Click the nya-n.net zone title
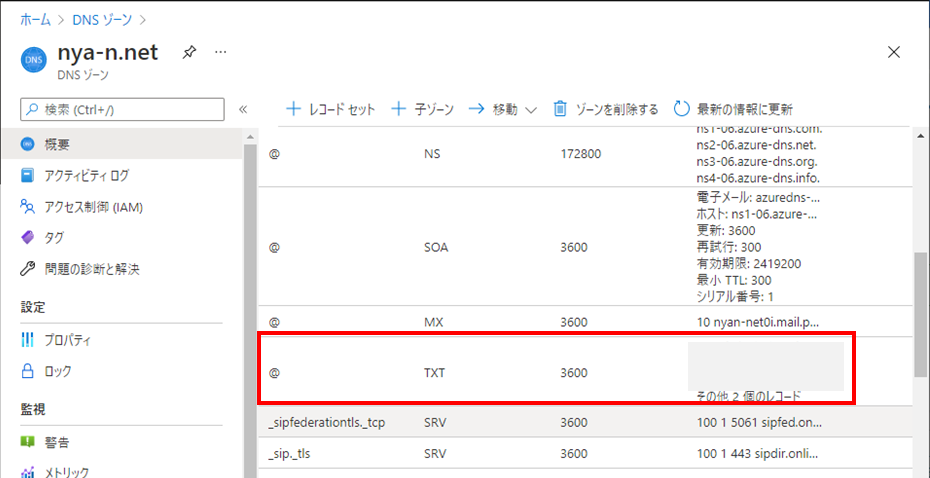Viewport: 930px width, 478px height. (107, 53)
